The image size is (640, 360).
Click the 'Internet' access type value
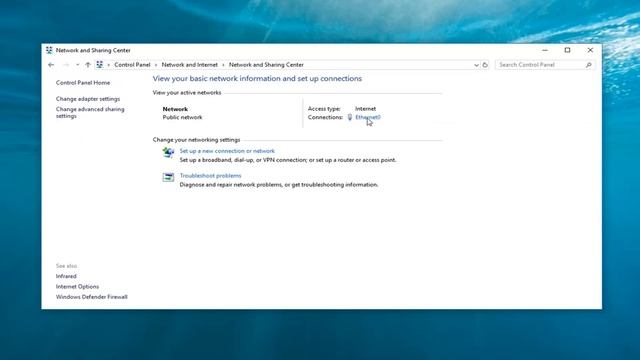click(x=366, y=109)
